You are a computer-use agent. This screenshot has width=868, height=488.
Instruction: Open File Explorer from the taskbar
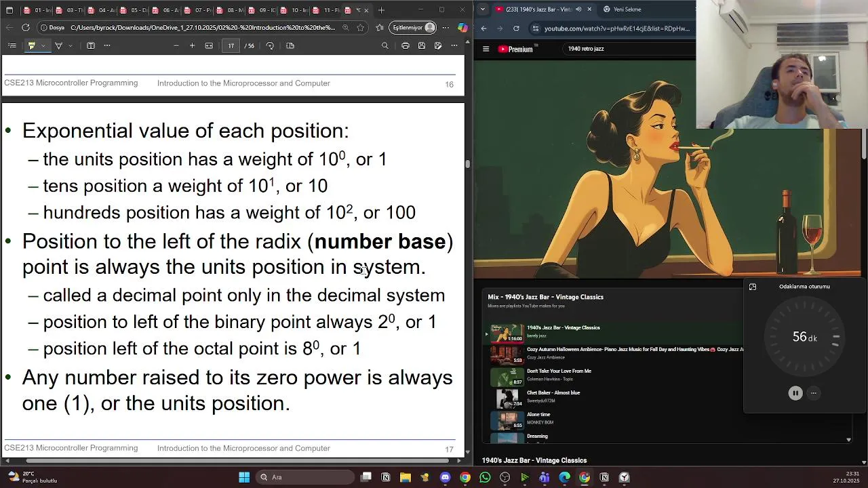(x=406, y=477)
